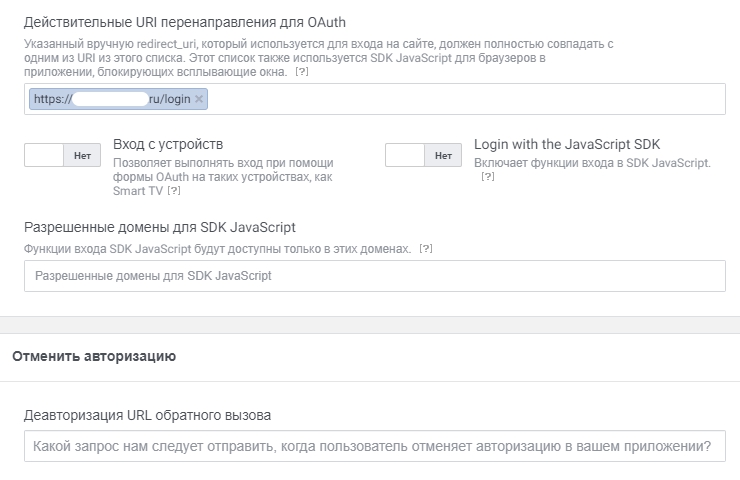Screen dimensions: 740x480
Task: Click empty area of the OAuth redirect URI field
Action: pyautogui.click(x=460, y=99)
